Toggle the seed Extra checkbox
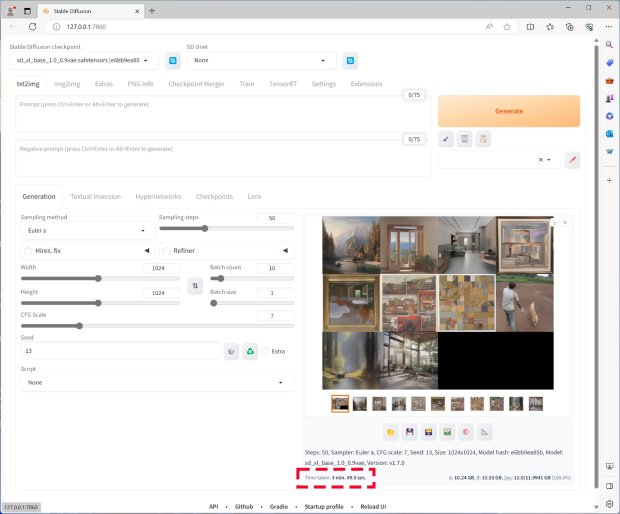 click(265, 351)
